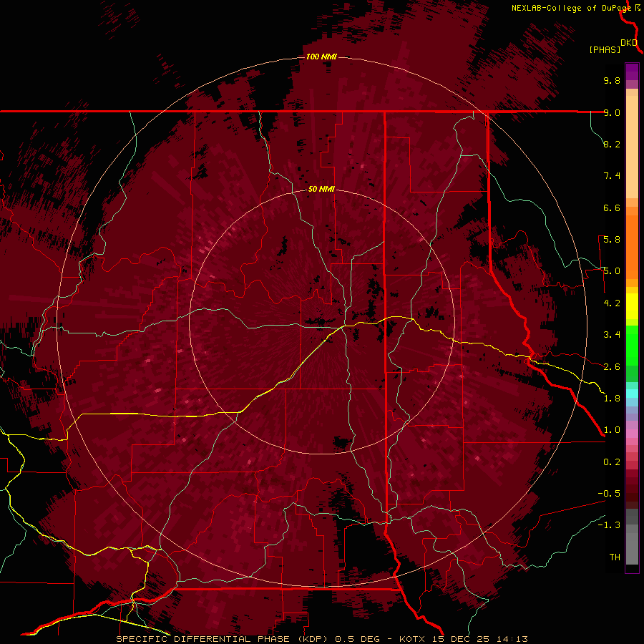The width and height of the screenshot is (644, 644).
Task: Click the 9.0 value on the scale
Action: pyautogui.click(x=612, y=112)
